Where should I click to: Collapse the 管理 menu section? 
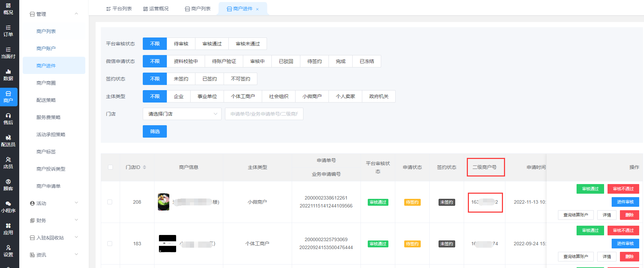point(54,14)
